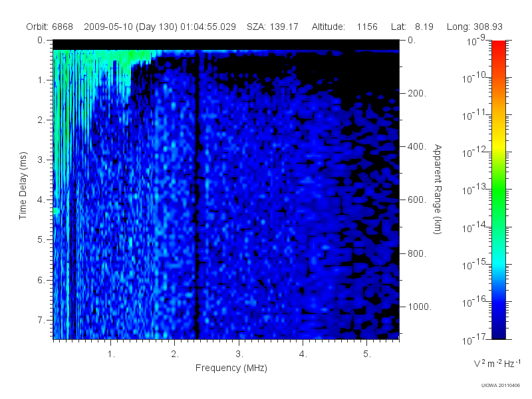Click frequency tick label '3.'
Viewport: 532px width, 399px height.
coord(239,354)
